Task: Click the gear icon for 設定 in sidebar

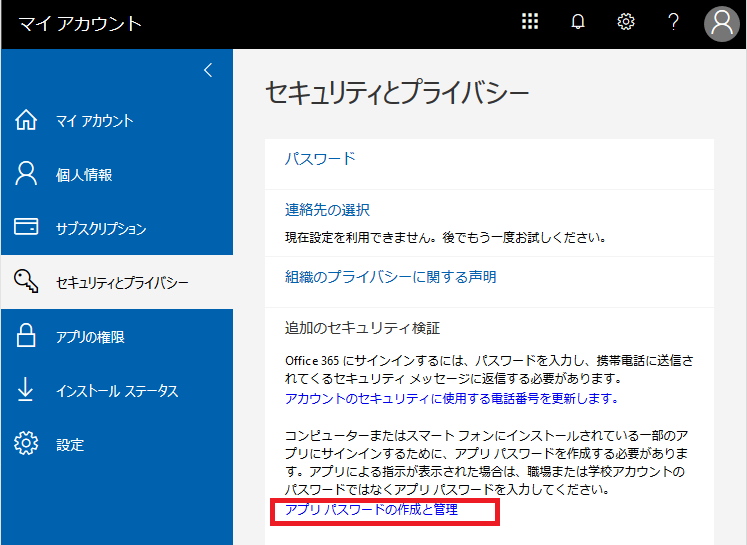Action: click(x=26, y=444)
